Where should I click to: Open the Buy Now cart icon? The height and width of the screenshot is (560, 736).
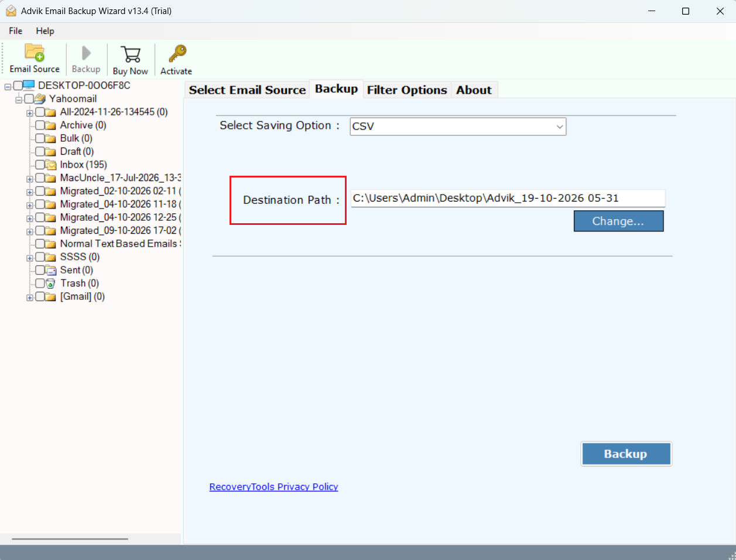point(131,54)
